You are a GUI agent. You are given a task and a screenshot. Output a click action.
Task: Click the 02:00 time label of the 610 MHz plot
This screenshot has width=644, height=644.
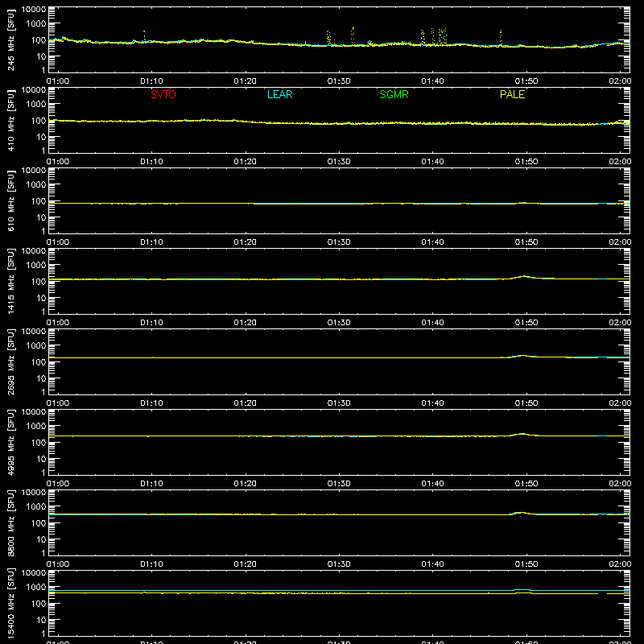click(620, 242)
